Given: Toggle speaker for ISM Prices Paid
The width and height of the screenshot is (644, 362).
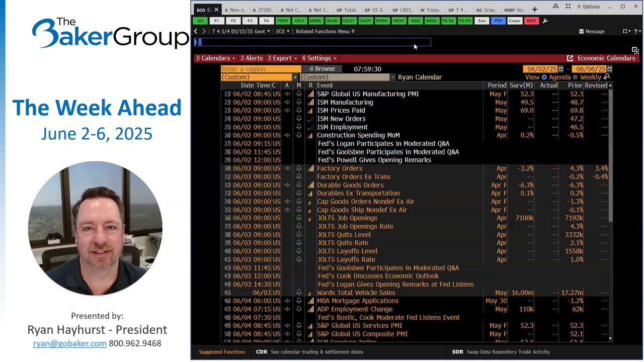Looking at the screenshot, I should point(287,111).
